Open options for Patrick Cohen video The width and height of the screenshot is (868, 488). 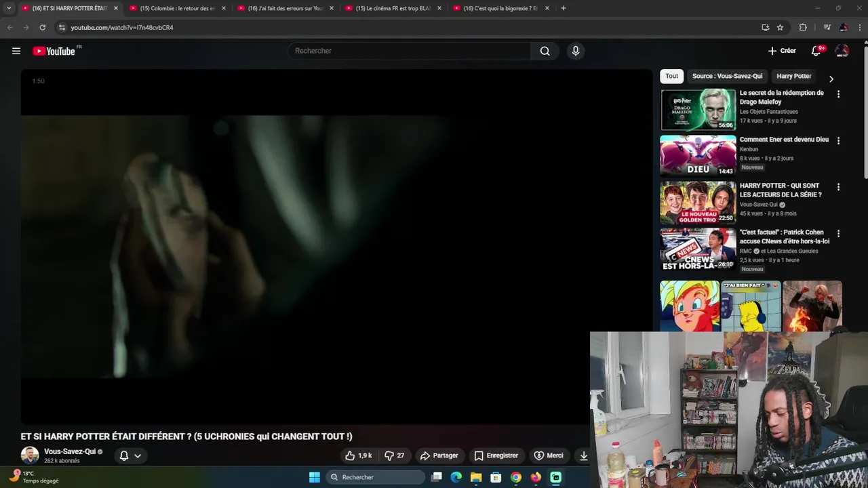[x=838, y=234]
